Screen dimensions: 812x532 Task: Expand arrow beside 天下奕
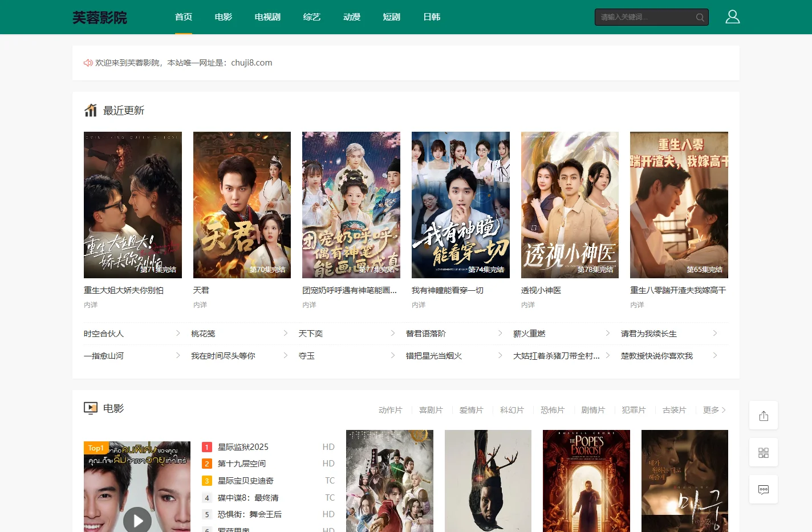click(393, 333)
